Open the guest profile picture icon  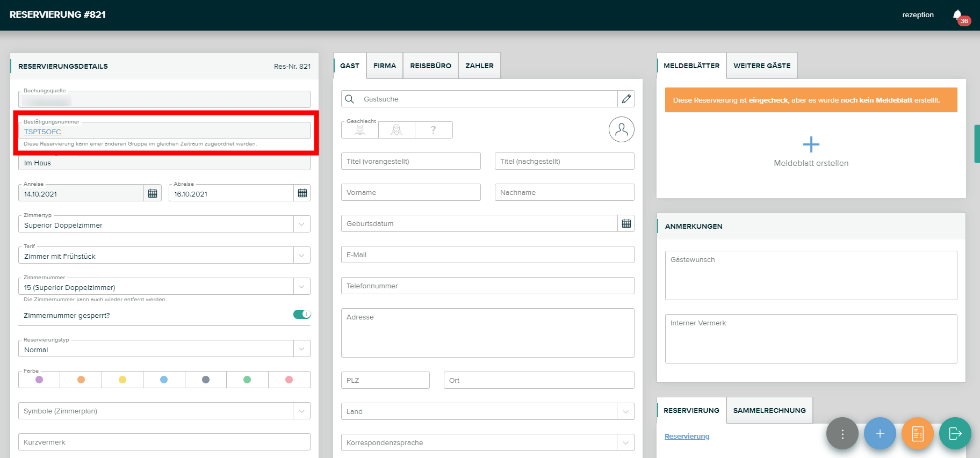tap(621, 129)
